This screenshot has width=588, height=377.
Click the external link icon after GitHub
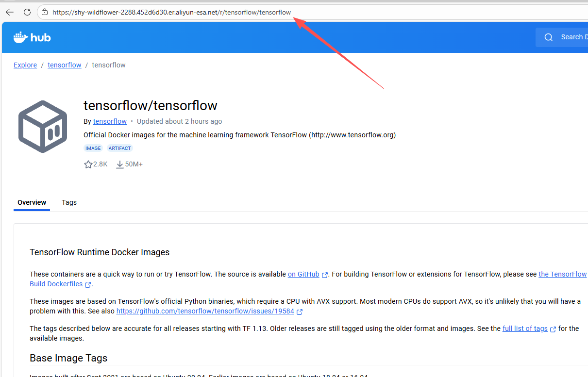[x=325, y=275]
